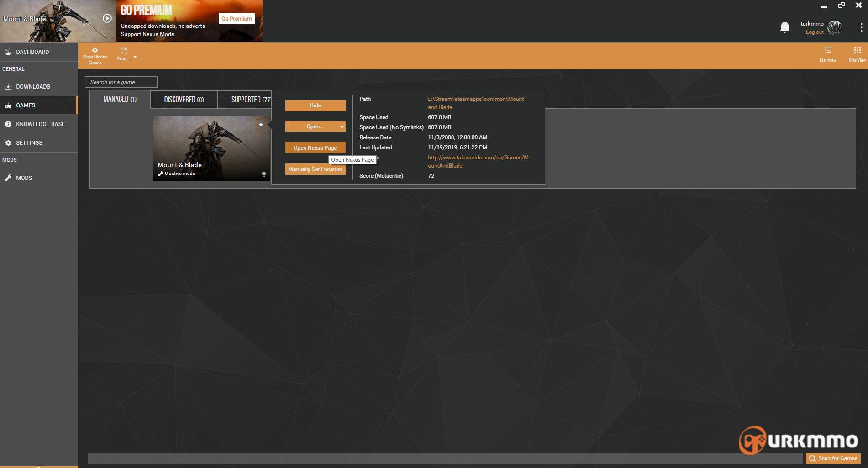Expand the Open... dropdown arrow

click(x=342, y=127)
